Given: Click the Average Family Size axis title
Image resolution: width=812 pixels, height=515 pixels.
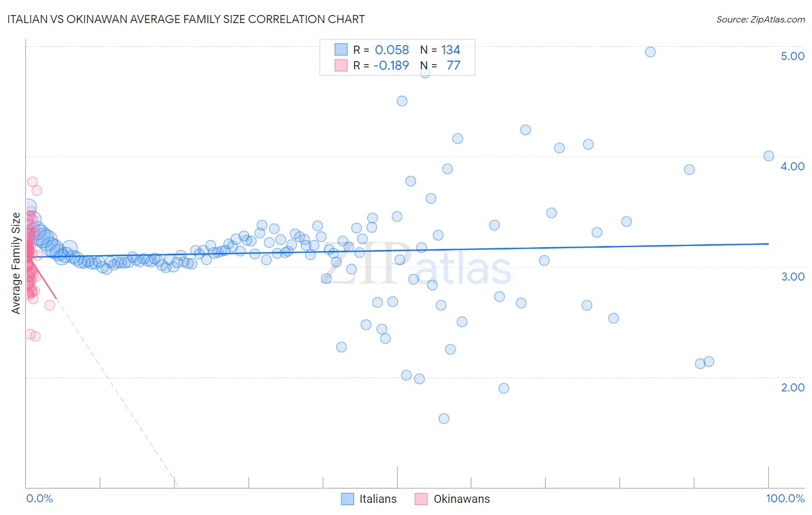Looking at the screenshot, I should point(16,263).
